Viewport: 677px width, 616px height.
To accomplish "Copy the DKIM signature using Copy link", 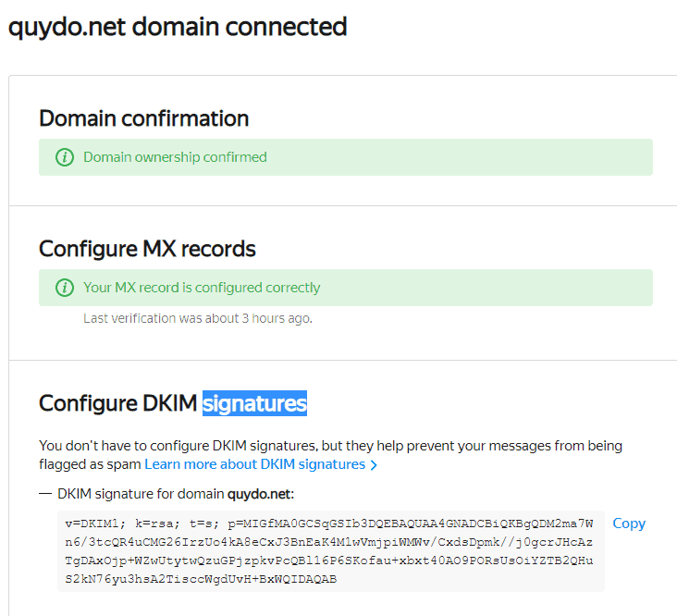I will (x=629, y=524).
